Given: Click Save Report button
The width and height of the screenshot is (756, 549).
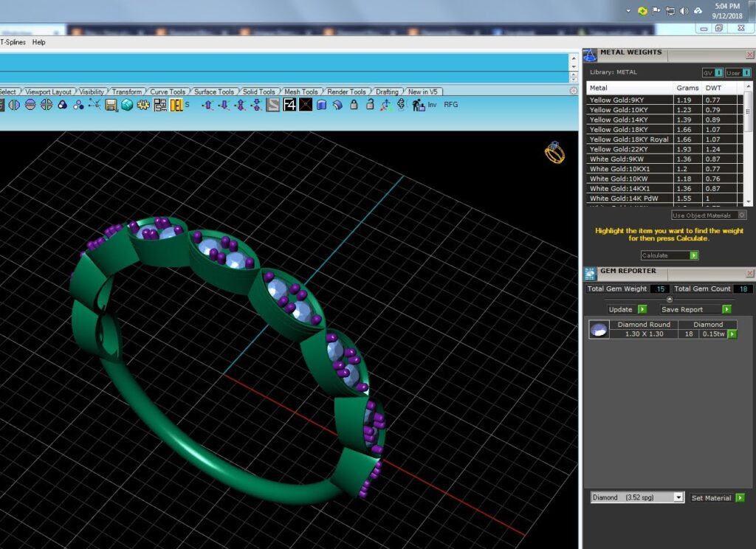Looking at the screenshot, I should click(x=695, y=309).
